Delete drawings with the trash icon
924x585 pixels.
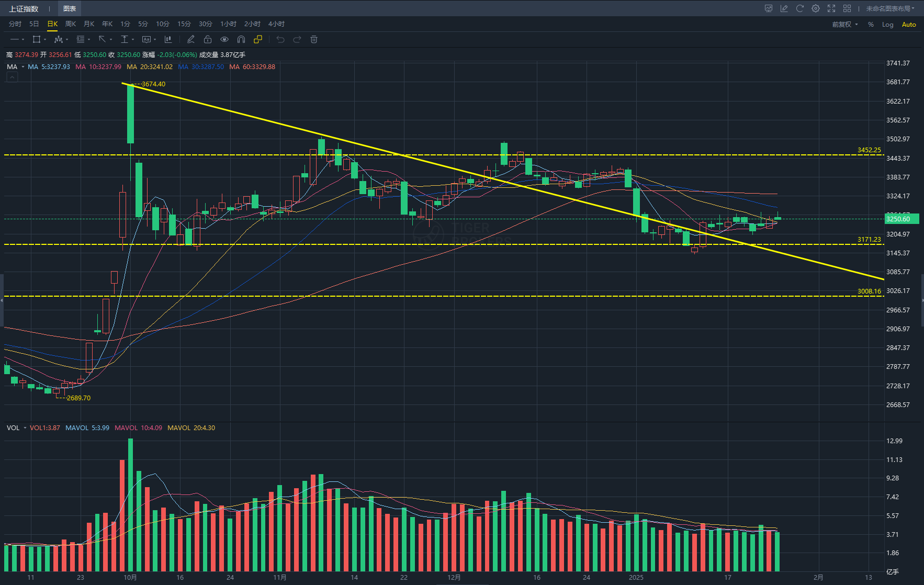(314, 39)
